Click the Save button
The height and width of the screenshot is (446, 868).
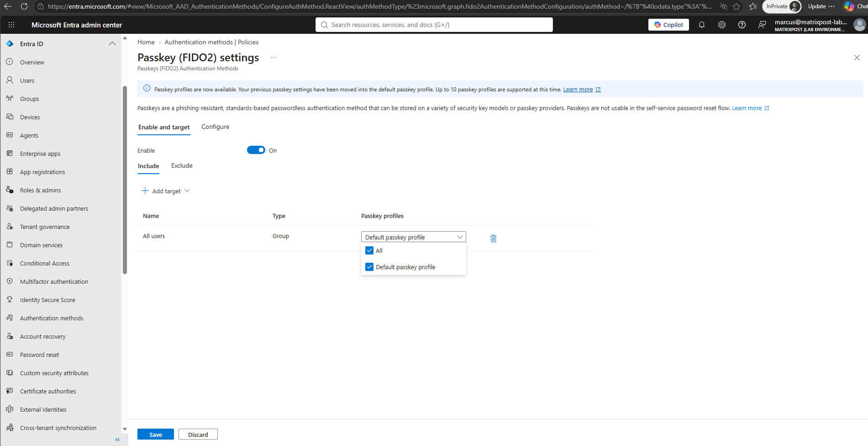point(156,434)
